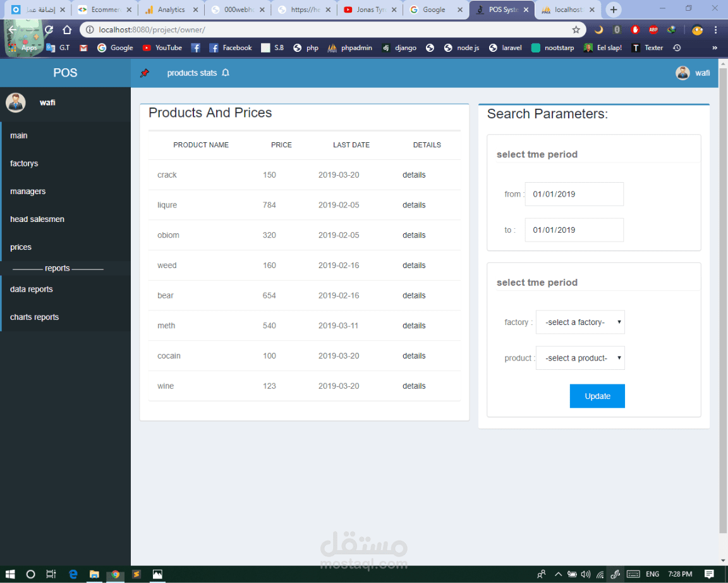
Task: Launch Microsoft Edge from taskbar
Action: [x=73, y=574]
